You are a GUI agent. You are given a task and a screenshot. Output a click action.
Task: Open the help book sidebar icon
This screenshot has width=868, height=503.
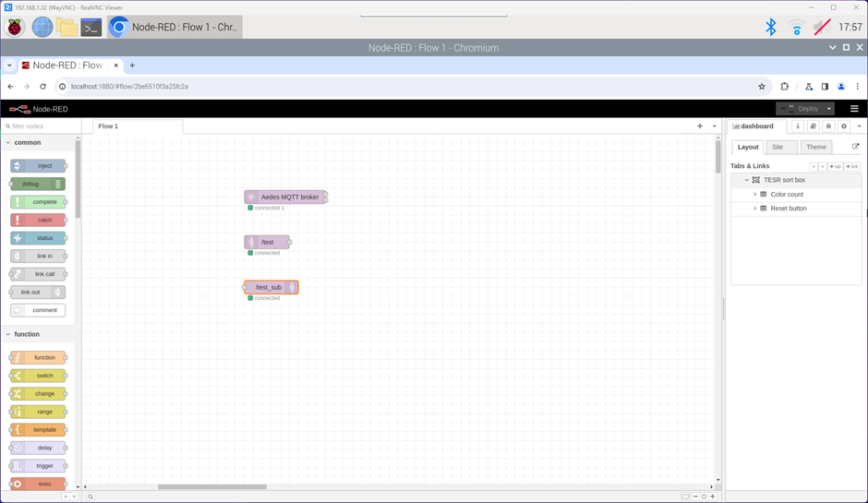click(813, 126)
